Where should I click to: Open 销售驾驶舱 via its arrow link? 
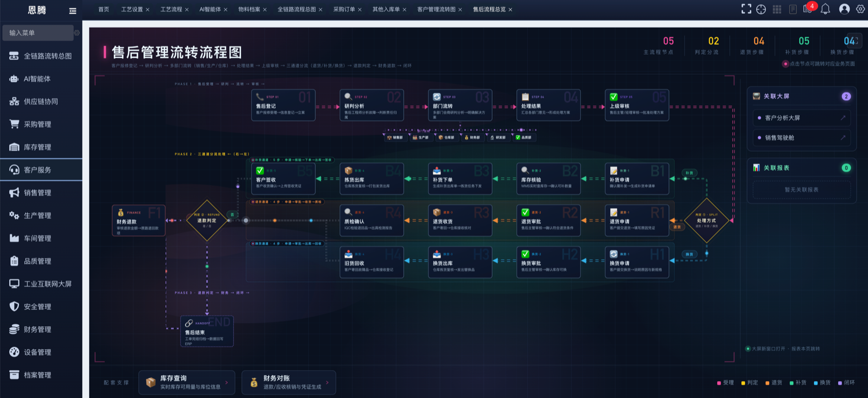[843, 138]
